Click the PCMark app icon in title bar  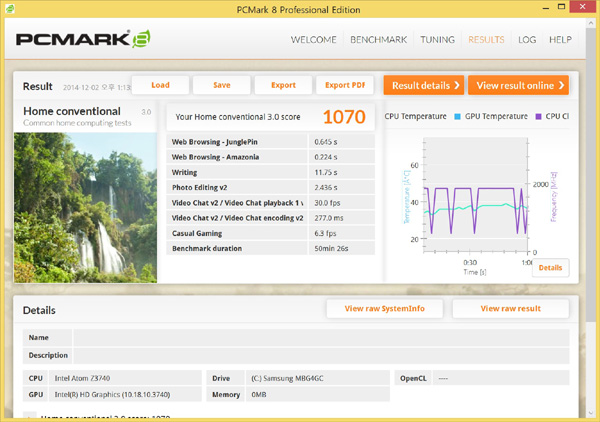coord(10,8)
